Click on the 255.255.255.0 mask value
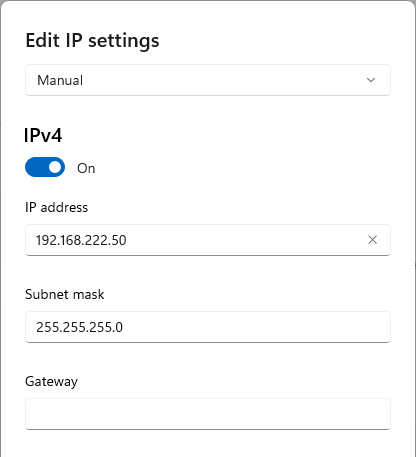416x457 pixels. click(x=79, y=327)
